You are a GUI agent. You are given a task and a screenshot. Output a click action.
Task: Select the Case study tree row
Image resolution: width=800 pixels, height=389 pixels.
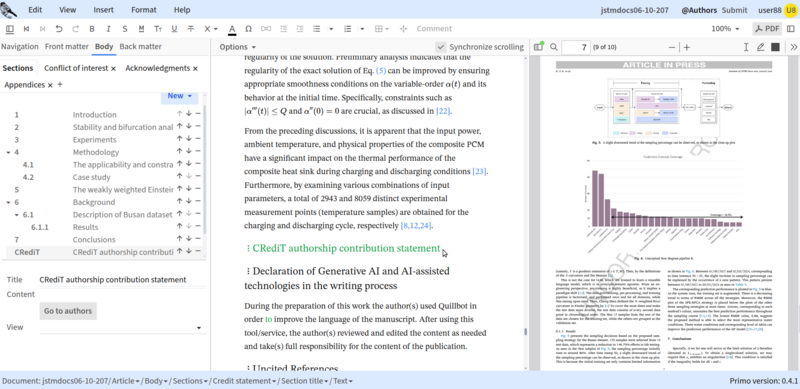[x=91, y=177]
